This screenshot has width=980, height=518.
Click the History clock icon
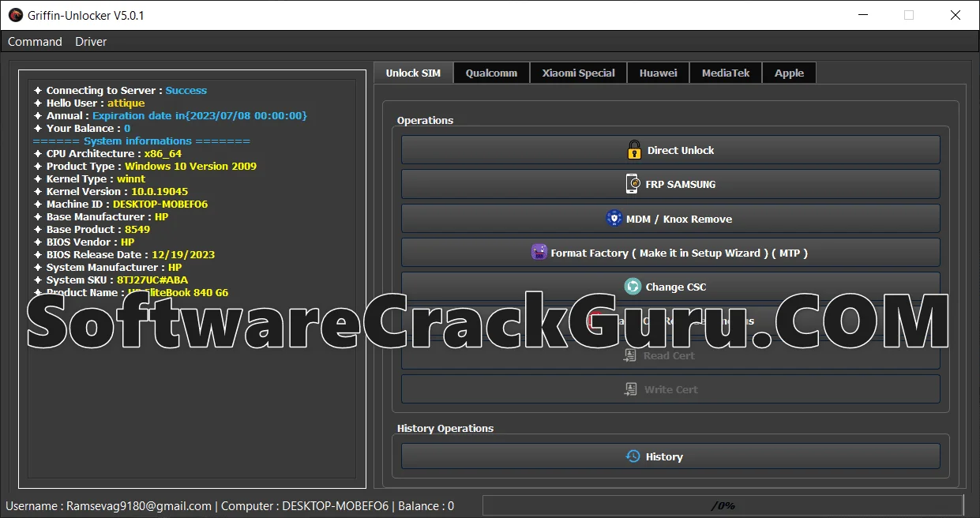point(633,456)
